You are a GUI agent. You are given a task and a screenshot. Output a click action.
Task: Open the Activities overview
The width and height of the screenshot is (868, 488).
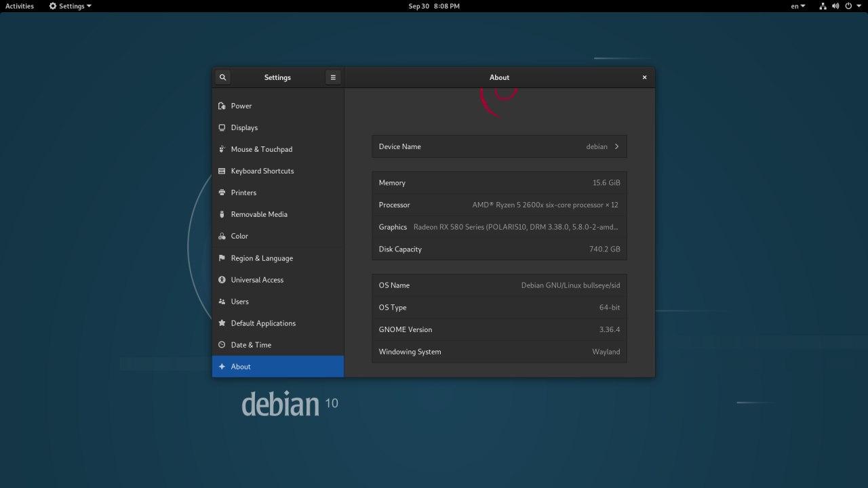click(20, 6)
